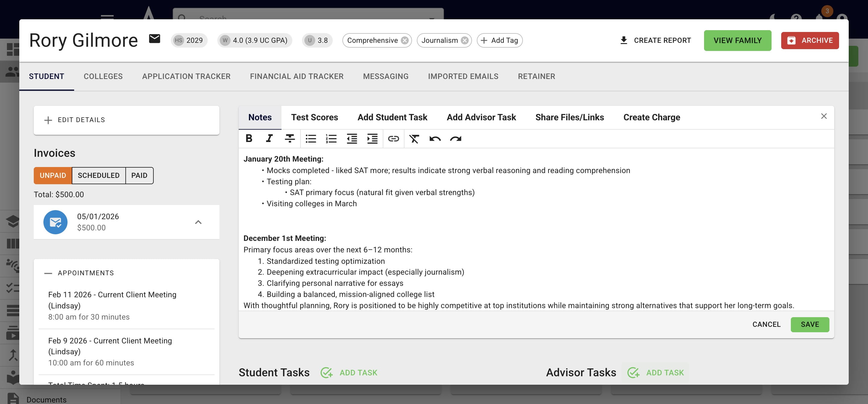The width and height of the screenshot is (868, 404).
Task: Close the notes editor panel
Action: coord(824,116)
